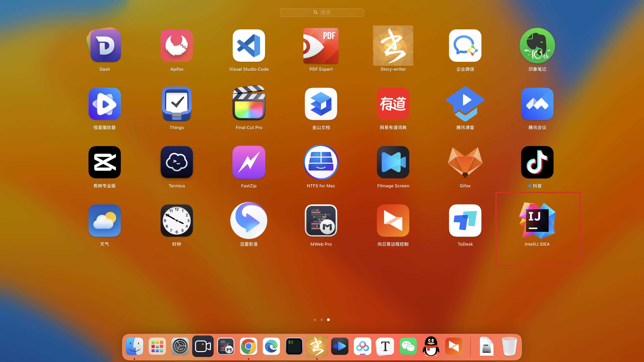Open Story-writer in Launchpad grid
The height and width of the screenshot is (362, 644).
click(393, 45)
